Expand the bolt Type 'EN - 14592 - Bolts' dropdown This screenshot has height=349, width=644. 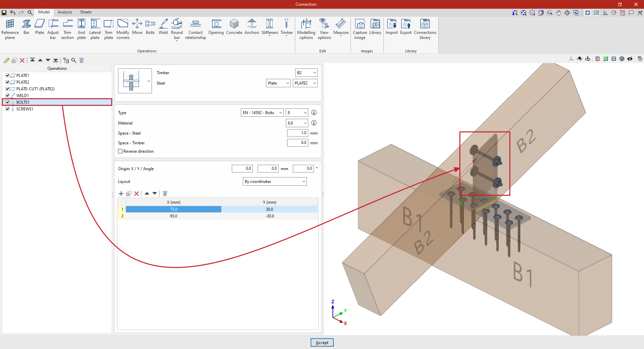(x=262, y=113)
